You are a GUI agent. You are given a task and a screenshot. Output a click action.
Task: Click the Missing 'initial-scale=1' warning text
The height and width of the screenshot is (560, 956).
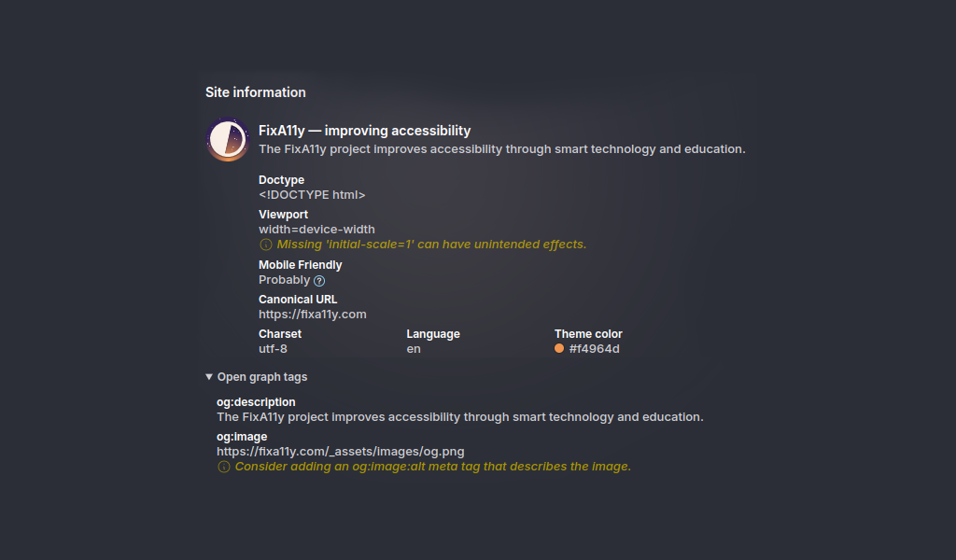[x=431, y=245]
